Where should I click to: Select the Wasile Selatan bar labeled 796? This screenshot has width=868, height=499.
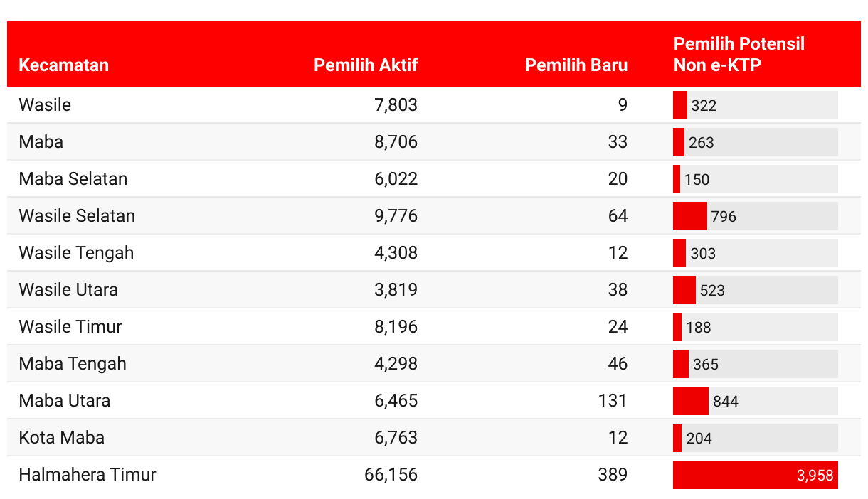click(690, 216)
